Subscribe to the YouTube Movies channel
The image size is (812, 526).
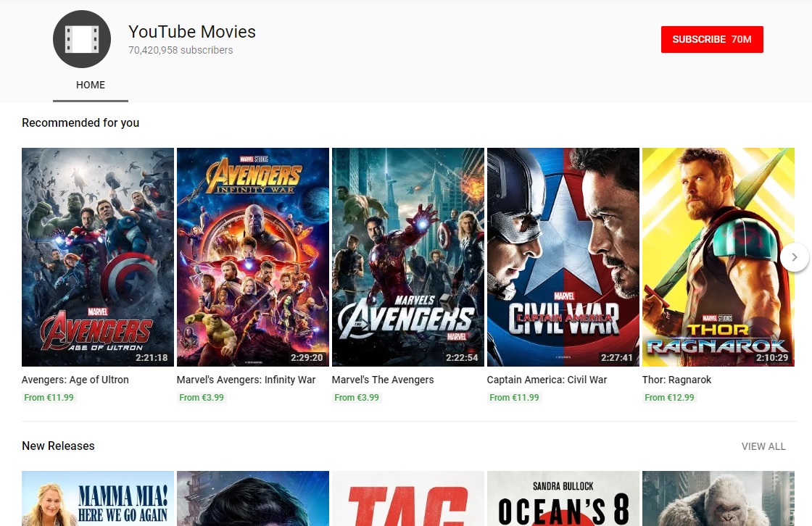[x=711, y=40]
